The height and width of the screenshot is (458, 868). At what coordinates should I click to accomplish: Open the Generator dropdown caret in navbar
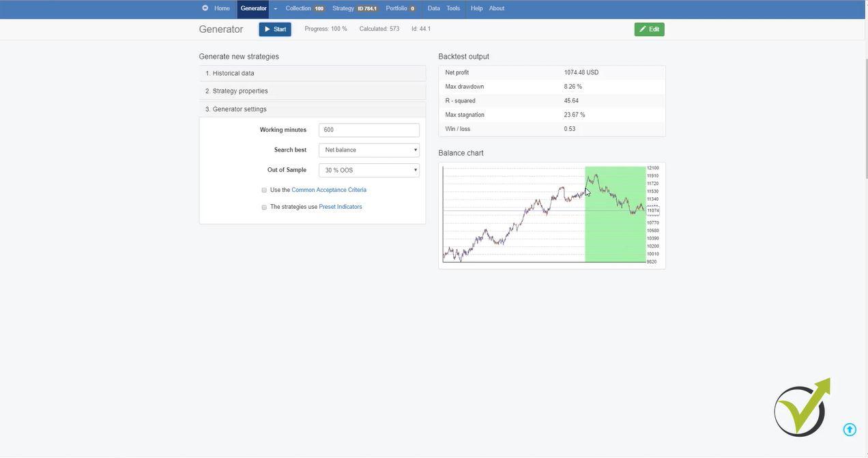tap(276, 9)
